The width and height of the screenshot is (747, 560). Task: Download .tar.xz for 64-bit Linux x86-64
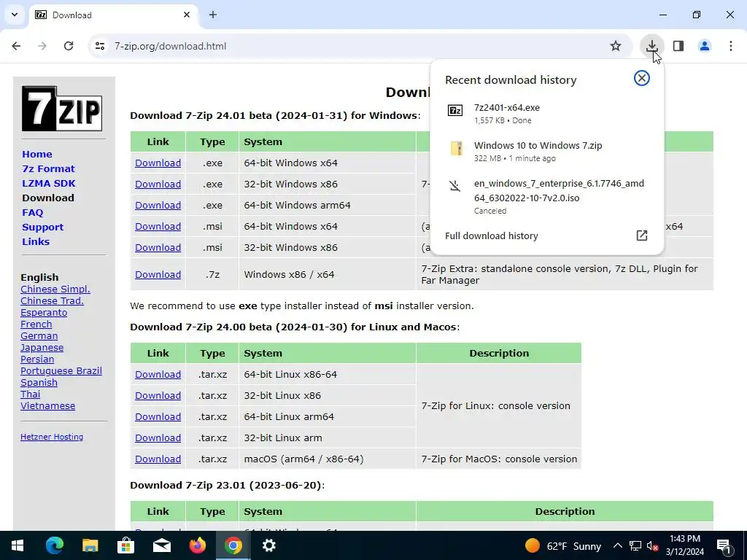tap(158, 374)
